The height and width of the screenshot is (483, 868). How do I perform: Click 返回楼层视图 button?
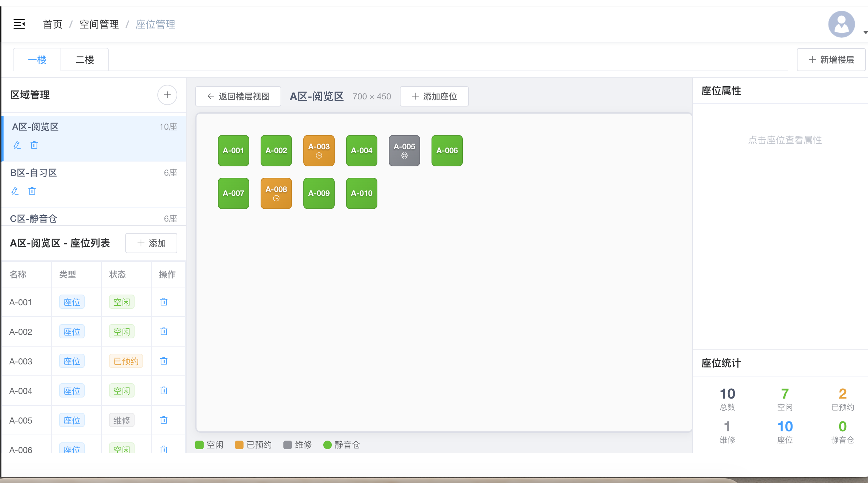238,97
